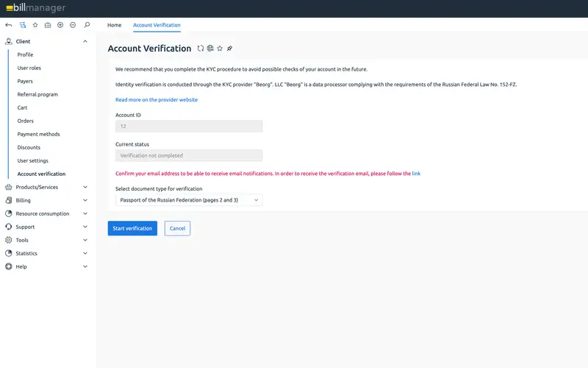Click the briefcase icon in left toolbar
The height and width of the screenshot is (368, 588).
48,25
